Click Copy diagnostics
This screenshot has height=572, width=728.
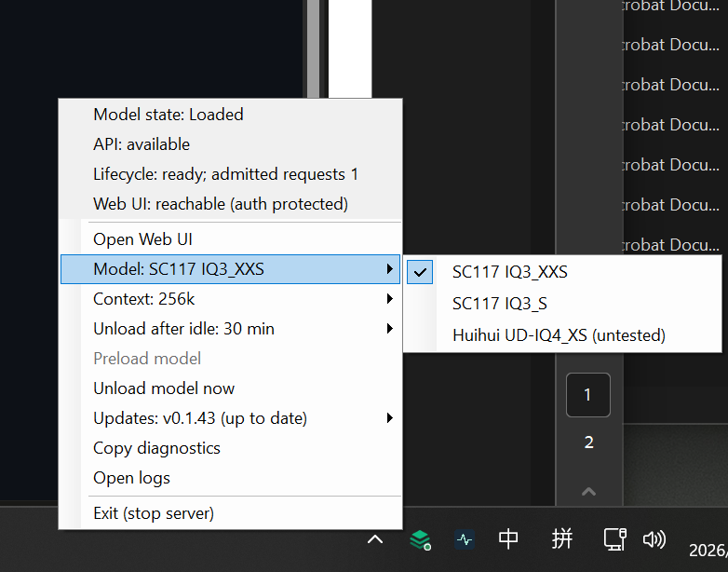[230, 448]
